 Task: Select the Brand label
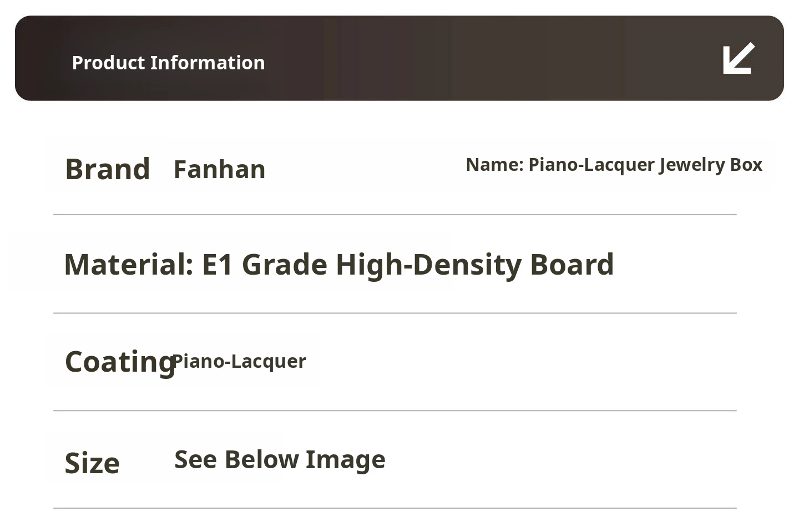pos(108,169)
